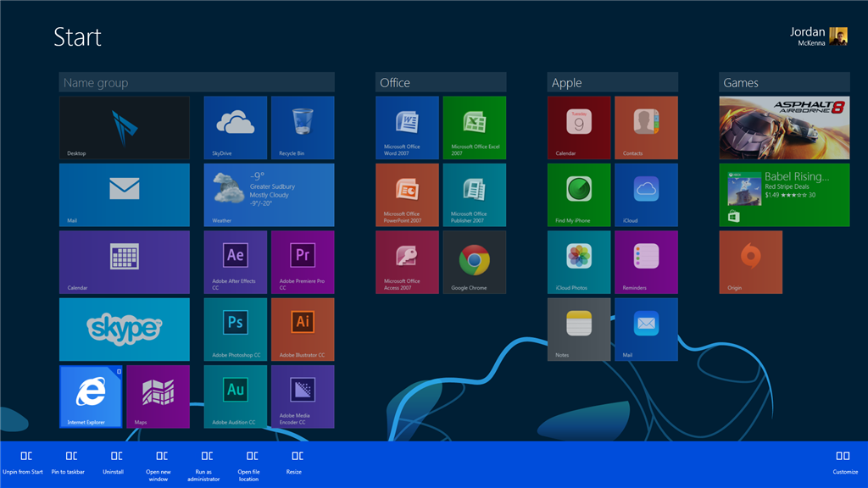Open the Skype tile
The image size is (868, 488).
point(125,330)
